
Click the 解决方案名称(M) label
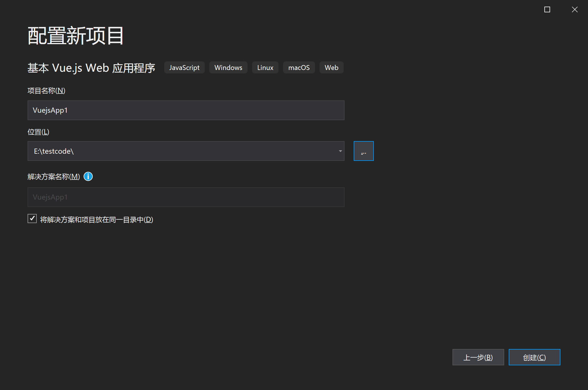coord(54,177)
